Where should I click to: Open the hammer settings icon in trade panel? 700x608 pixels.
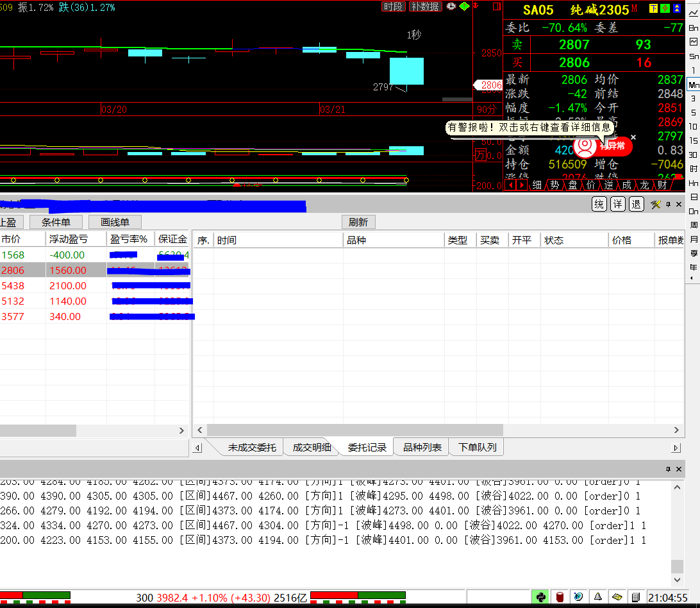tap(655, 205)
